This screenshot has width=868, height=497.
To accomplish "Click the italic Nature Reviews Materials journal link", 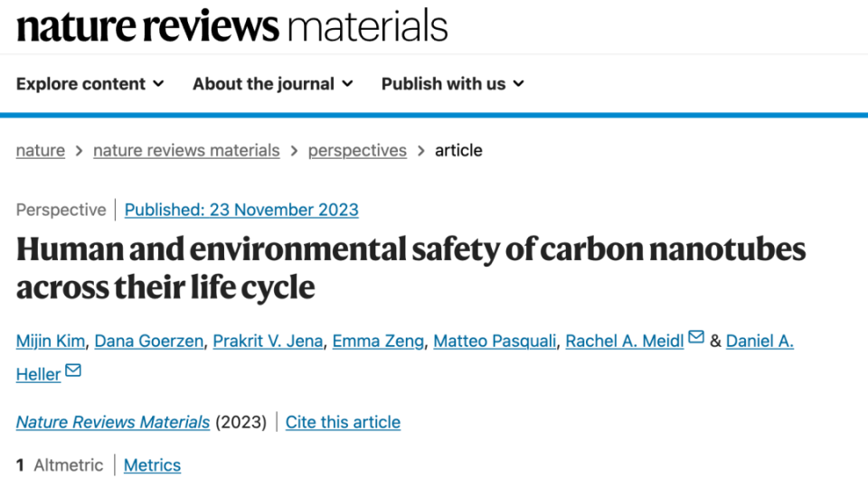I will click(113, 422).
